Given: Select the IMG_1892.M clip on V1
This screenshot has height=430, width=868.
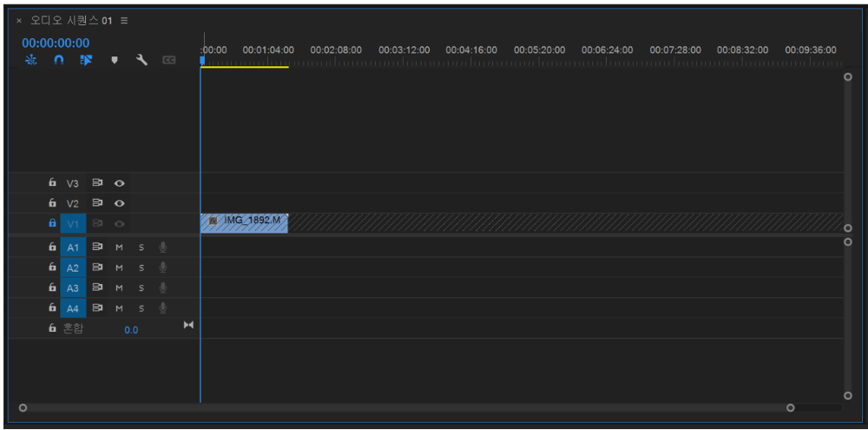Looking at the screenshot, I should [x=244, y=223].
